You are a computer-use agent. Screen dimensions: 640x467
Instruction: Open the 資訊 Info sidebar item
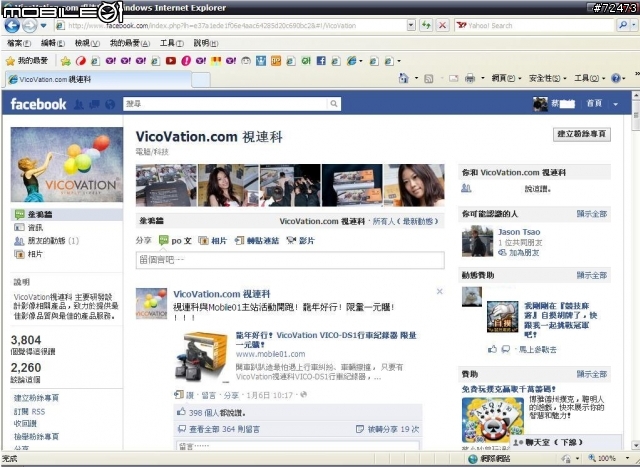coord(35,227)
